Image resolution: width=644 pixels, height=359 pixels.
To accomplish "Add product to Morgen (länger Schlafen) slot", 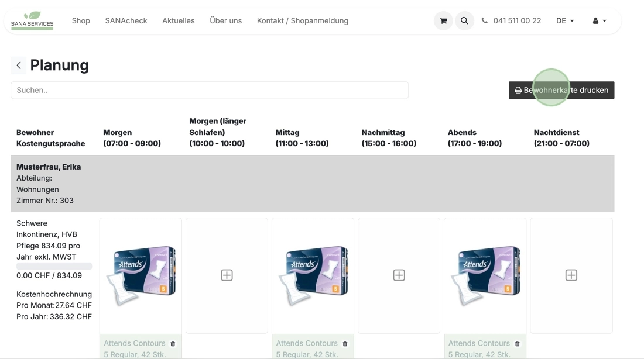I will (227, 275).
